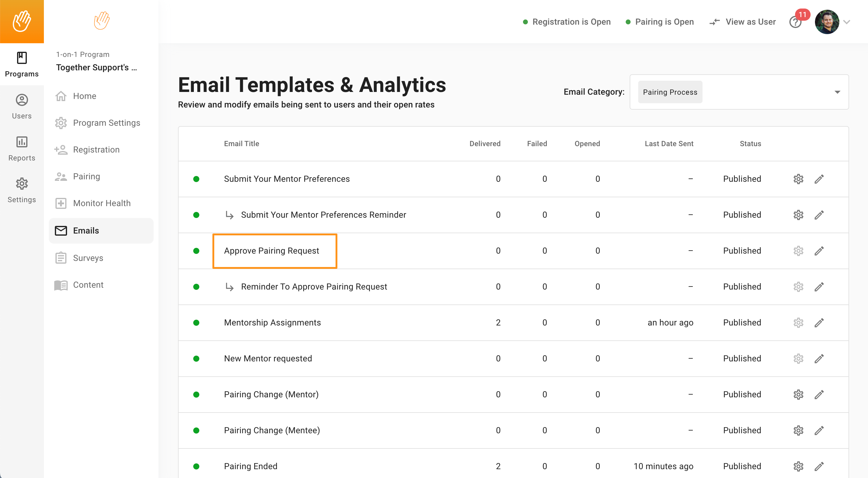Open the Email Category dropdown
The image size is (868, 478).
739,92
